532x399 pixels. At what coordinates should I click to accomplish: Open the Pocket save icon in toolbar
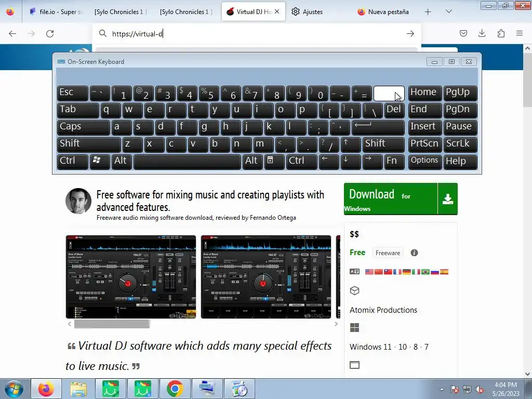point(463,33)
